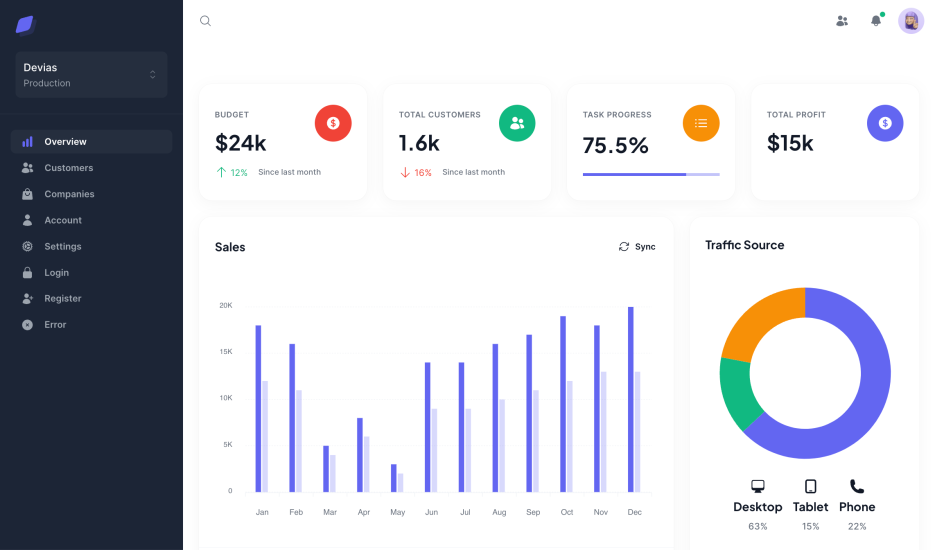The image size is (935, 550).
Task: Click the purple Total Profit icon
Action: tap(885, 123)
